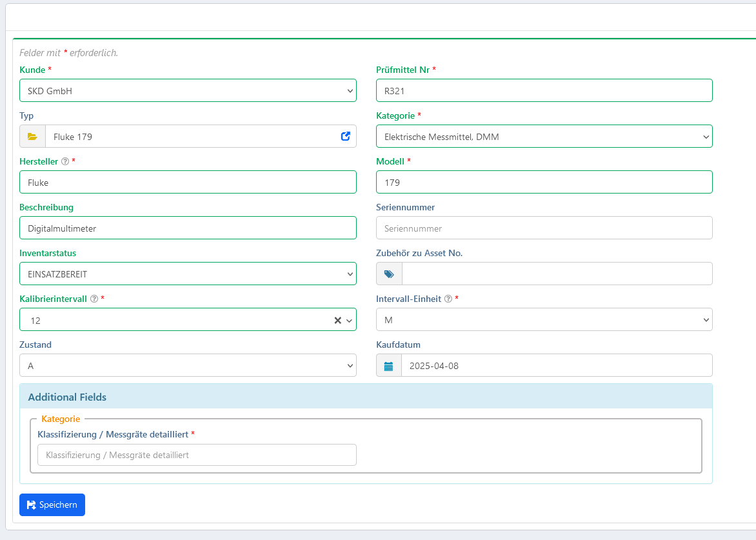This screenshot has height=540, width=756.
Task: Open the Intervall-Einheit dropdown
Action: pyautogui.click(x=544, y=320)
